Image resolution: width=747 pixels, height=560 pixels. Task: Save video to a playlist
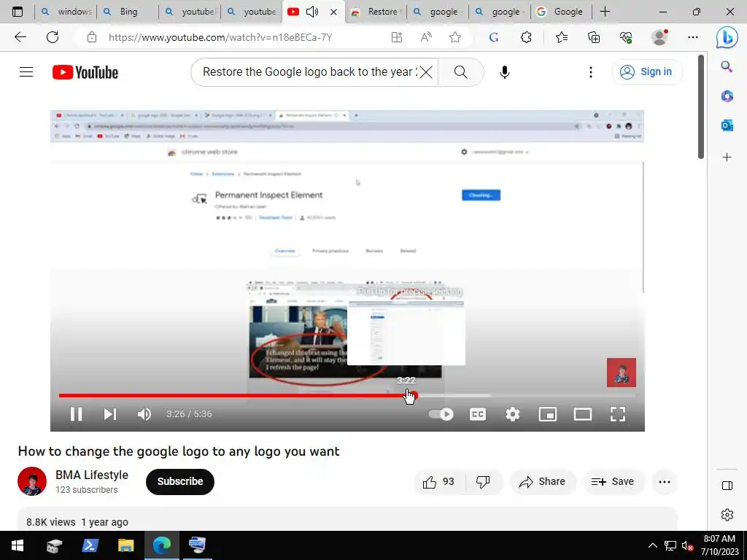click(613, 482)
